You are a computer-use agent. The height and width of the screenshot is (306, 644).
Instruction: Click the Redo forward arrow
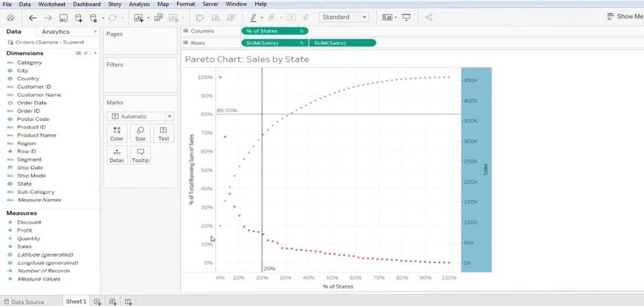point(48,17)
